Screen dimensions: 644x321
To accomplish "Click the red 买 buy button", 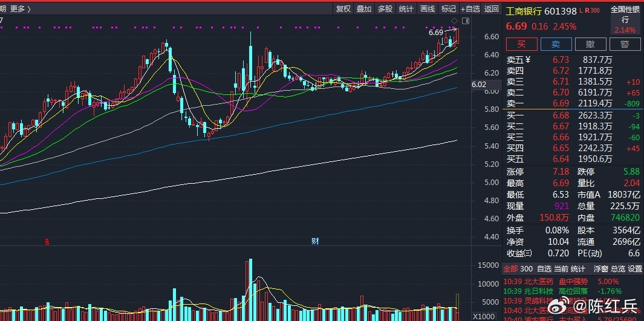I will click(522, 44).
